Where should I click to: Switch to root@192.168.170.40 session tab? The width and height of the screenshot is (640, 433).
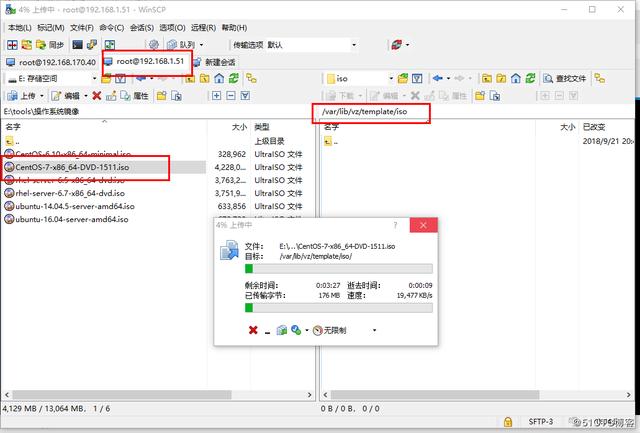pyautogui.click(x=51, y=62)
